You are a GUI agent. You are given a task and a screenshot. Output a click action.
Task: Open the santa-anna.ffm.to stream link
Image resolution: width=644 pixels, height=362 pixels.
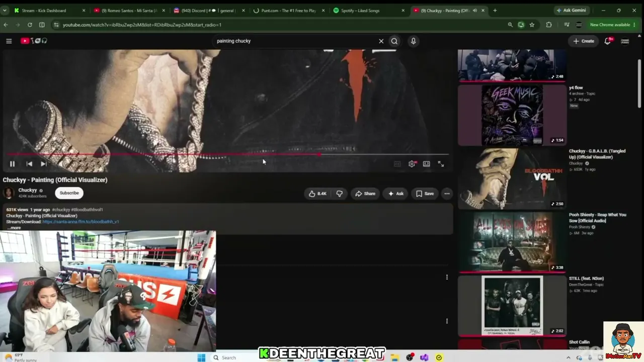coord(80,222)
